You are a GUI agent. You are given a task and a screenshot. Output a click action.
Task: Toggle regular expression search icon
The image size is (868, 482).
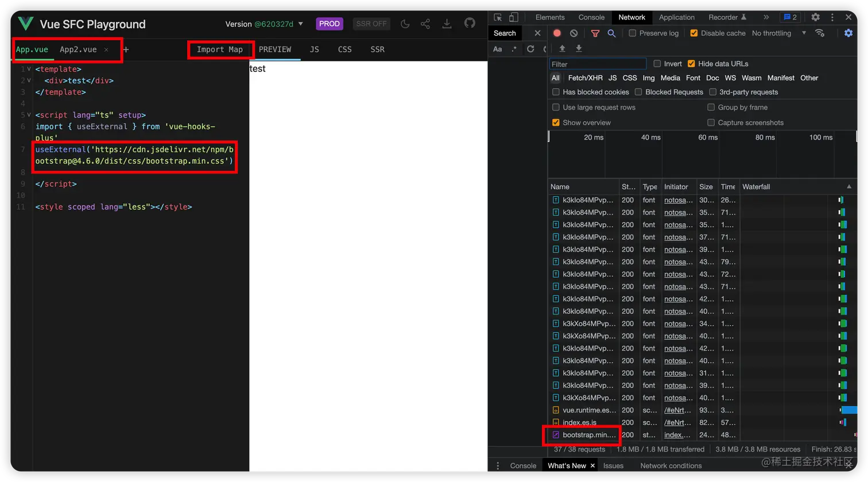tap(514, 49)
